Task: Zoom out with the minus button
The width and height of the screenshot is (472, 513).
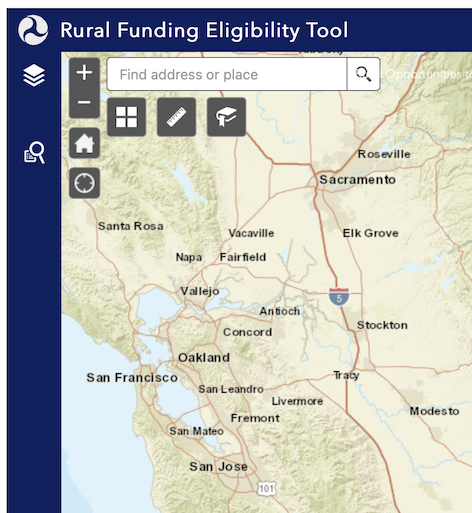Action: point(84,102)
